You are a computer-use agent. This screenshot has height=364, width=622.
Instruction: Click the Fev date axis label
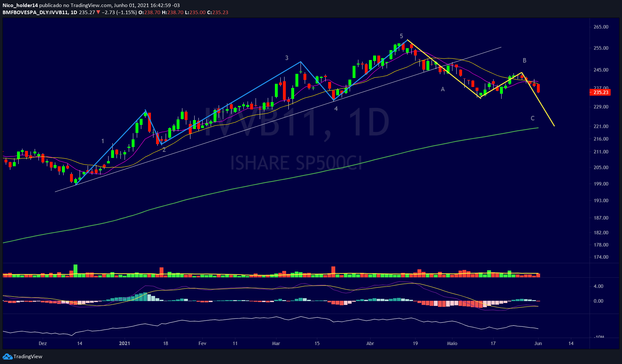[x=202, y=343]
